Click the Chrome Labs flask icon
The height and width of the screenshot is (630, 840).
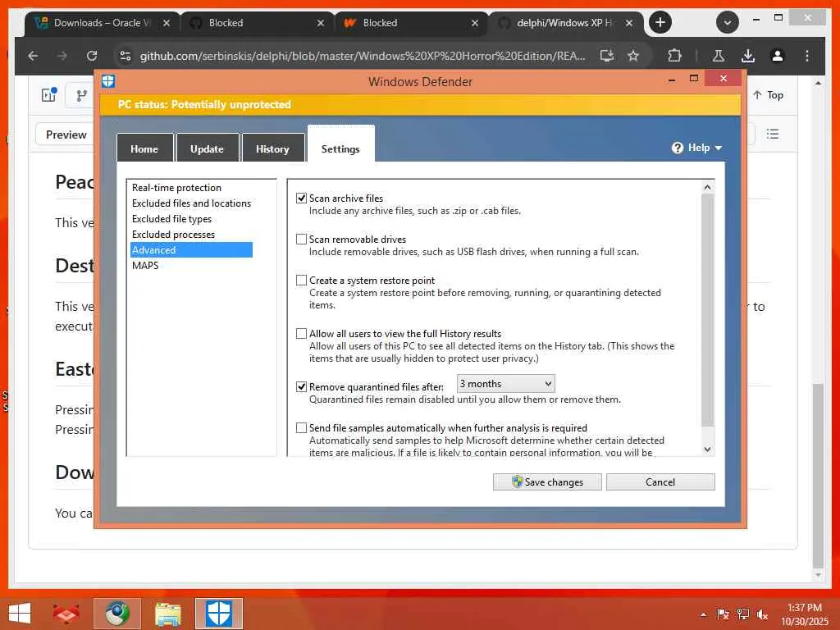[x=719, y=56]
